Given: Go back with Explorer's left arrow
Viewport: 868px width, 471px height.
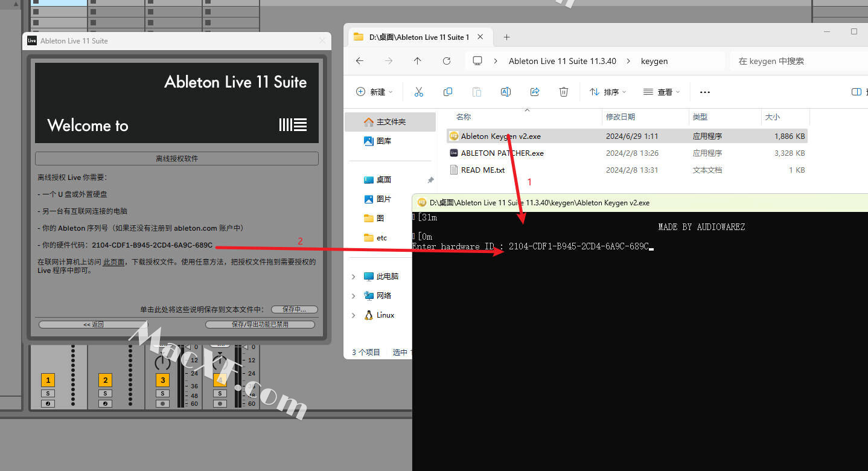Looking at the screenshot, I should (x=360, y=61).
